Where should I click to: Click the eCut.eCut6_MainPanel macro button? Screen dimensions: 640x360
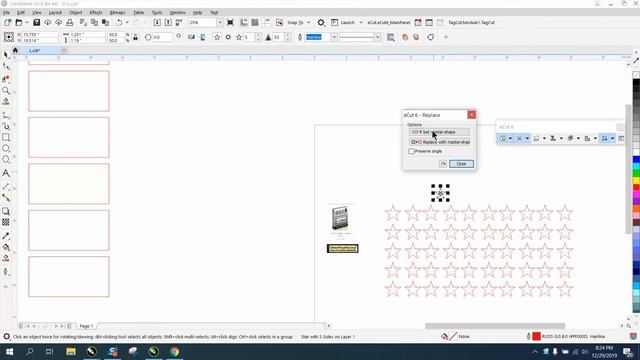coord(389,22)
